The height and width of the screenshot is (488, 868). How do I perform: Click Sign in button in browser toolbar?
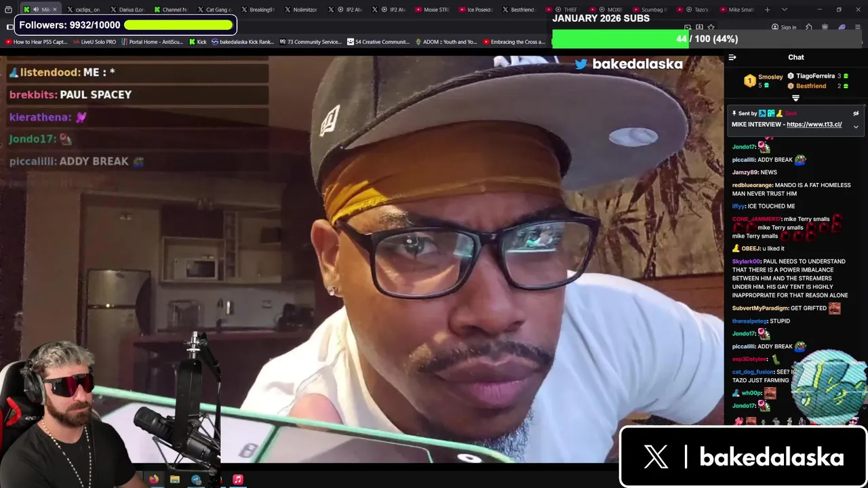click(784, 28)
